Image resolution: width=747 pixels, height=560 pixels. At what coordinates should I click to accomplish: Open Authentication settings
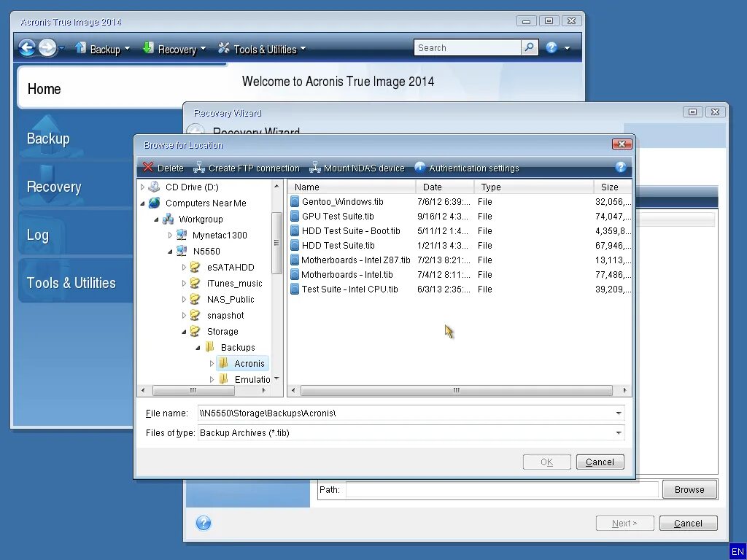[x=467, y=168]
